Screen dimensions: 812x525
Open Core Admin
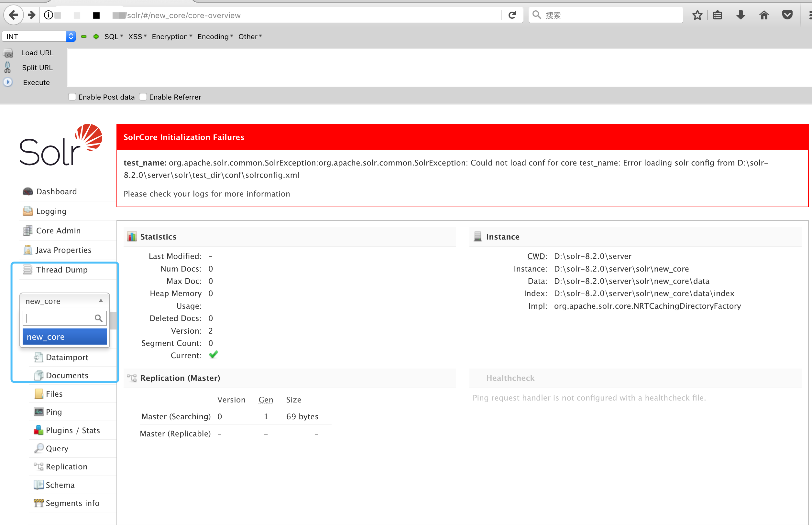58,231
